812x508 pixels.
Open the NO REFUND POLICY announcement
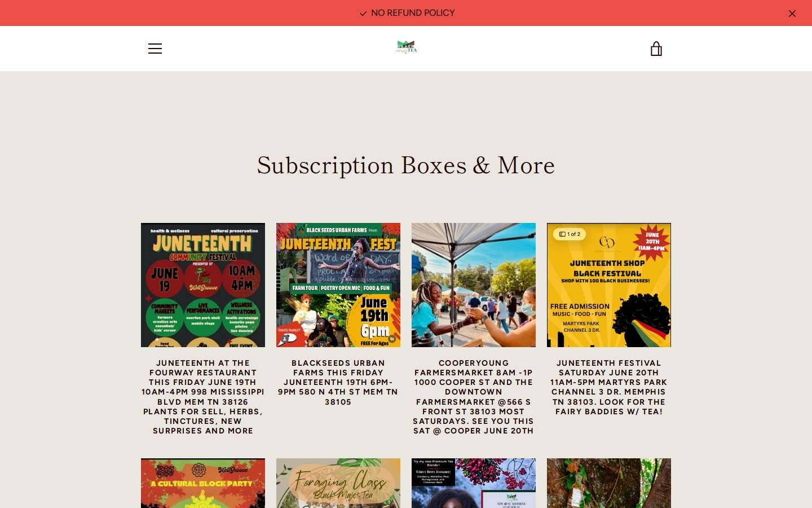pyautogui.click(x=413, y=13)
